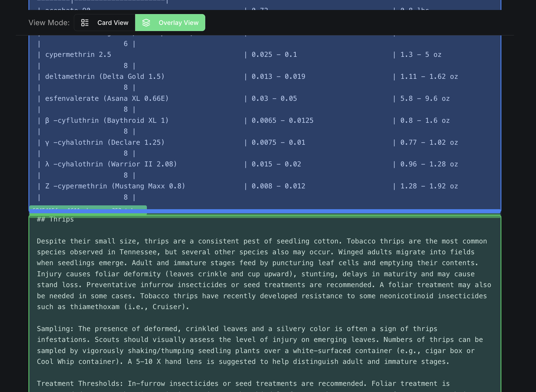Select the Z-cypermethrin (Mustang Maxx 0.8) row
This screenshot has width=536, height=392.
[115, 186]
